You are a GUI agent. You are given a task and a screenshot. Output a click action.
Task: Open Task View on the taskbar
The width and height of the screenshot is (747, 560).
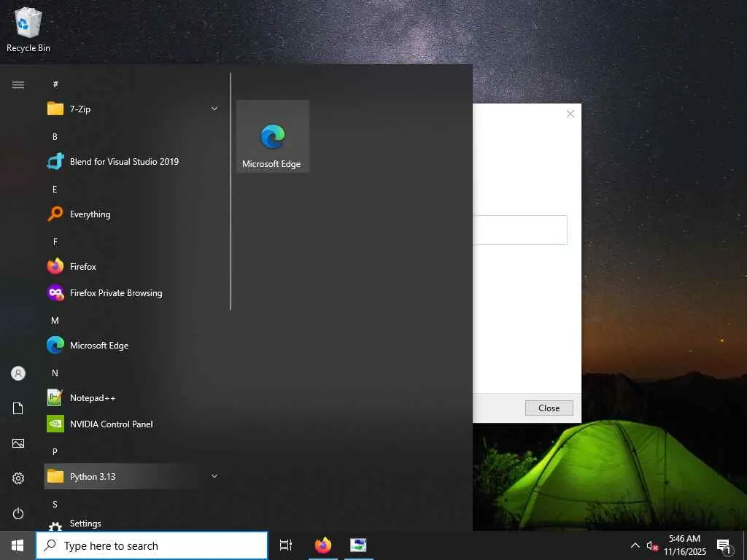[286, 545]
